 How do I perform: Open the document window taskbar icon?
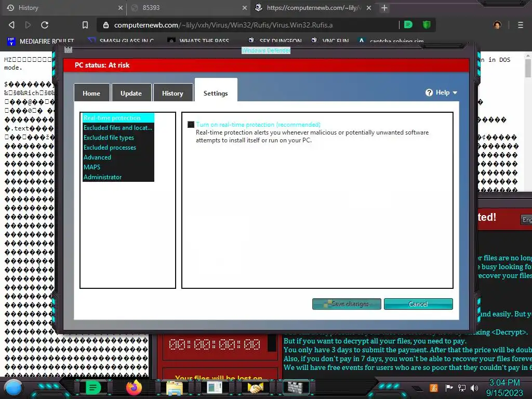point(215,388)
